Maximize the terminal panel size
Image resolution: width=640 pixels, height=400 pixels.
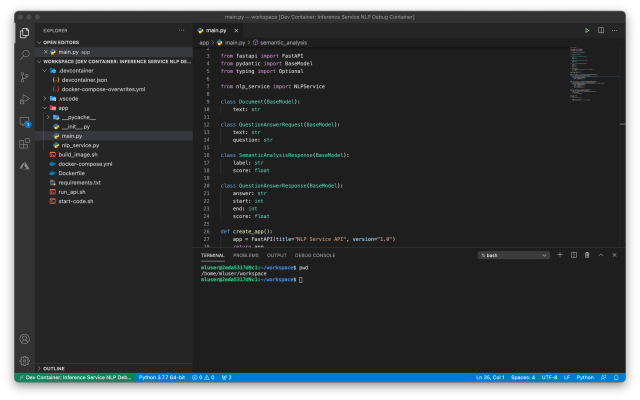601,255
